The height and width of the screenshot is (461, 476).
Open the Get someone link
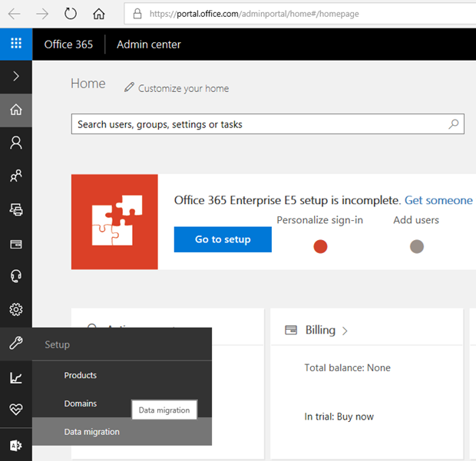tap(438, 200)
